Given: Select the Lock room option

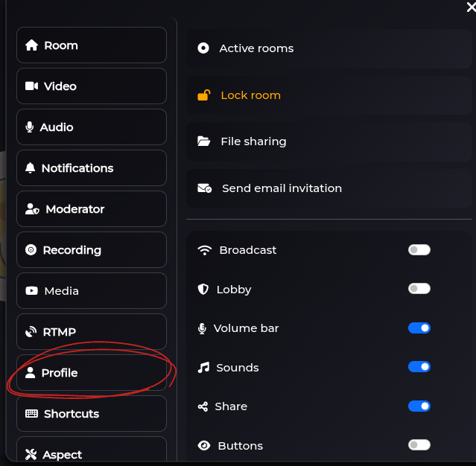Looking at the screenshot, I should [329, 95].
